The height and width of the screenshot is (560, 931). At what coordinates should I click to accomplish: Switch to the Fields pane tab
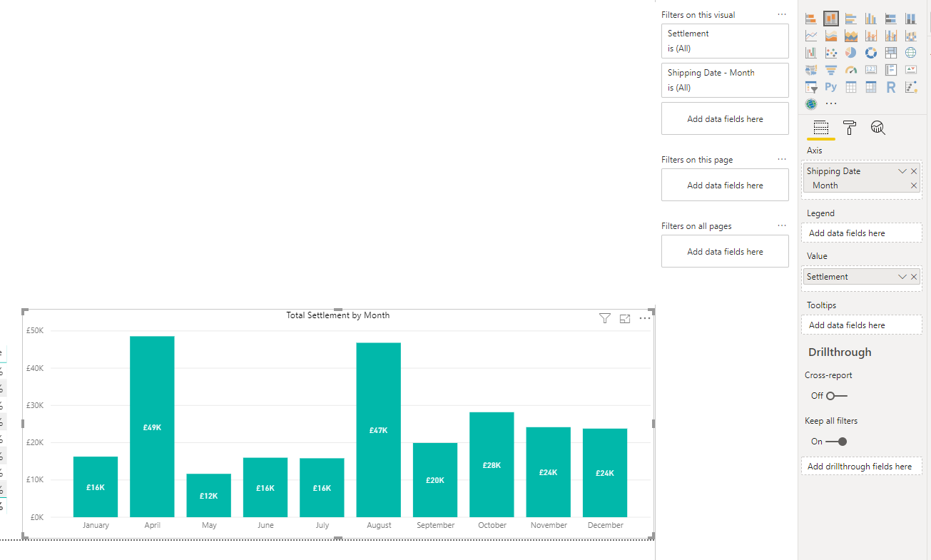point(821,128)
